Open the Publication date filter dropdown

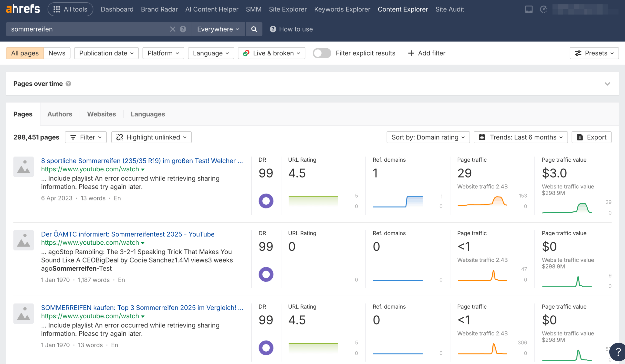click(x=106, y=53)
